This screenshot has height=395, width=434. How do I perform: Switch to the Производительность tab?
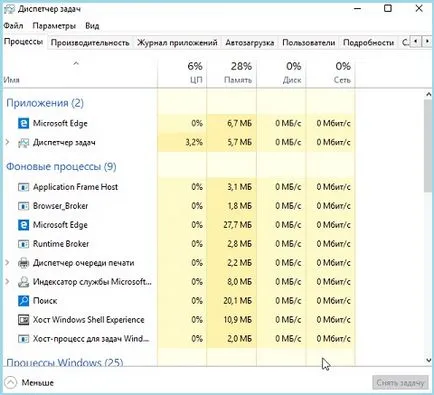(x=90, y=43)
